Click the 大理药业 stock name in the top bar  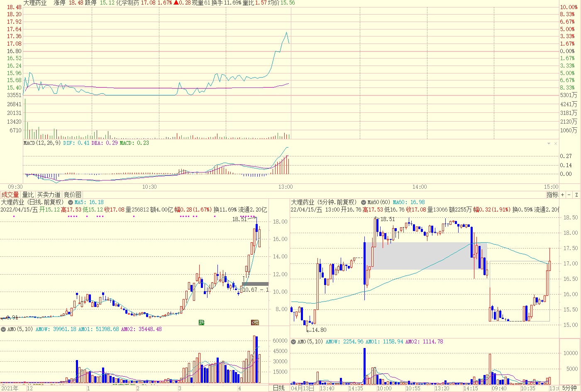pyautogui.click(x=35, y=3)
